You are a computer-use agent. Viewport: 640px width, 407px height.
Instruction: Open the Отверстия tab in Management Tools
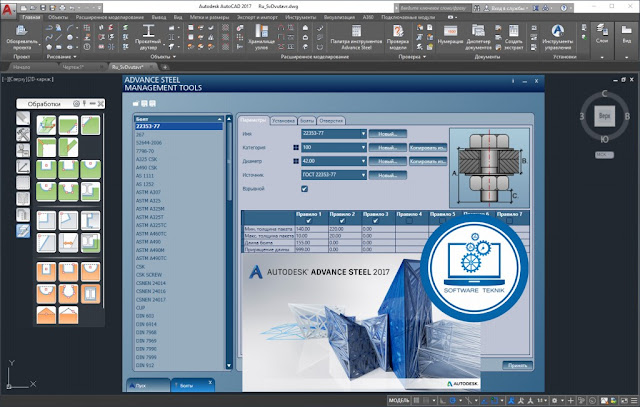click(331, 121)
